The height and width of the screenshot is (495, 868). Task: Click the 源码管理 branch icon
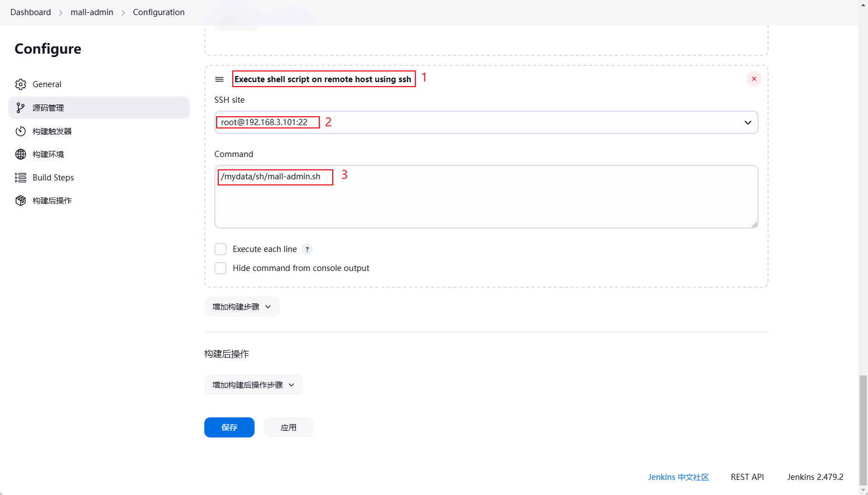pyautogui.click(x=21, y=108)
